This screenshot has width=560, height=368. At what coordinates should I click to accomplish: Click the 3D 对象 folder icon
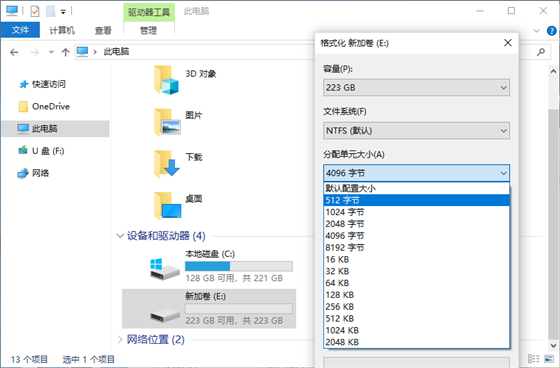point(166,80)
